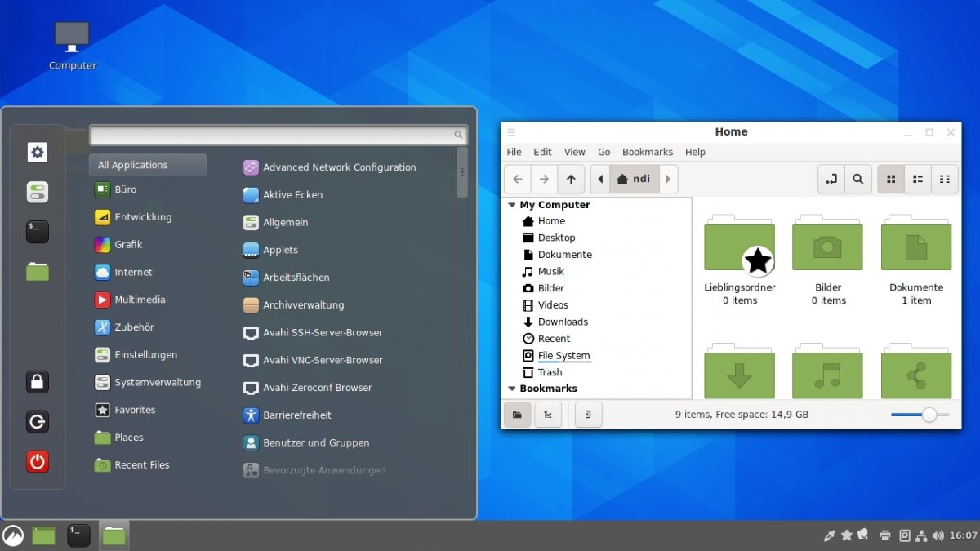Toggle icon grid view mode
Screen dimensions: 980x551
coord(890,179)
